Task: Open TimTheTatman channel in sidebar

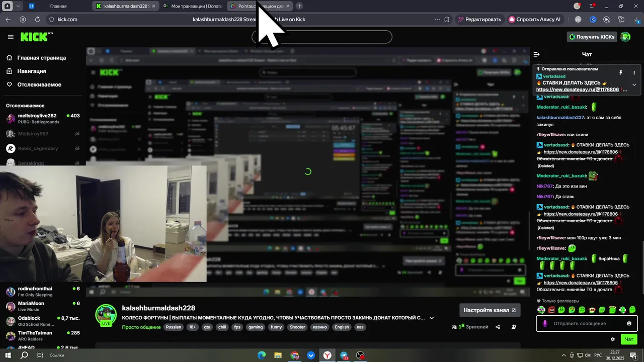Action: 43,336
